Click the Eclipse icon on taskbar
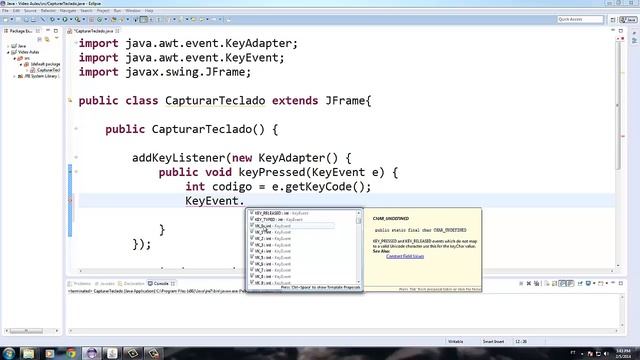 (91, 353)
